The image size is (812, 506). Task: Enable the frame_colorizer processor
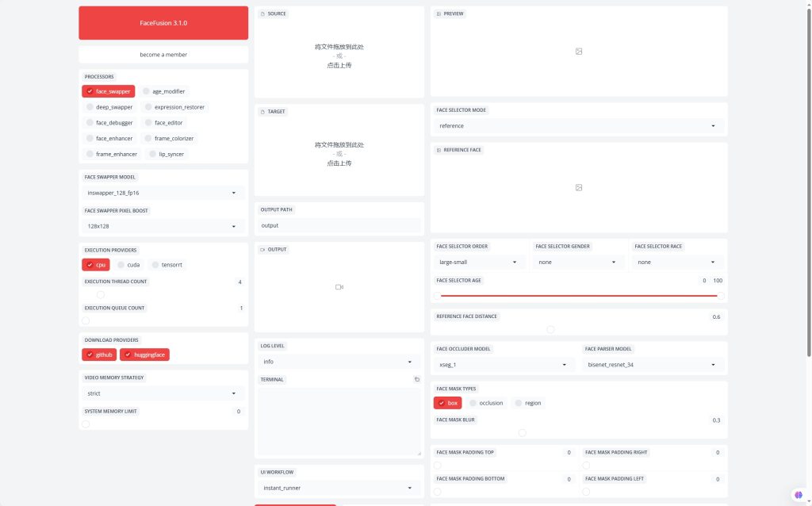[x=169, y=138]
